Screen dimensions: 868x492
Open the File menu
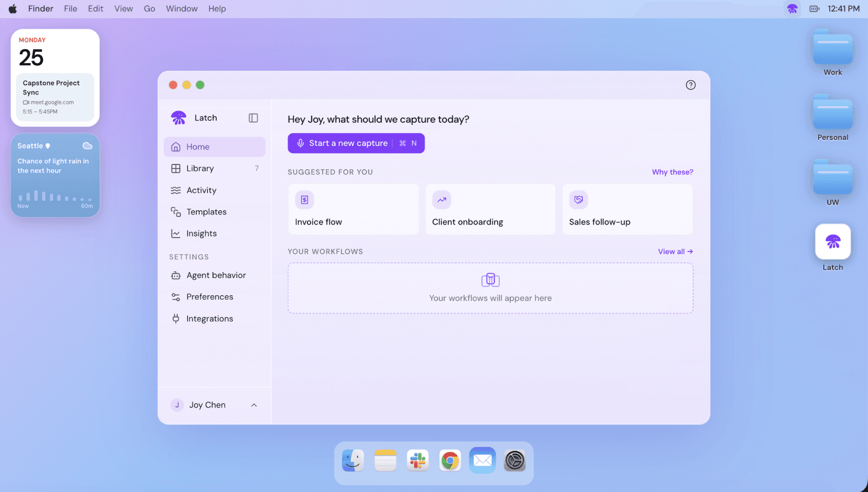click(71, 9)
